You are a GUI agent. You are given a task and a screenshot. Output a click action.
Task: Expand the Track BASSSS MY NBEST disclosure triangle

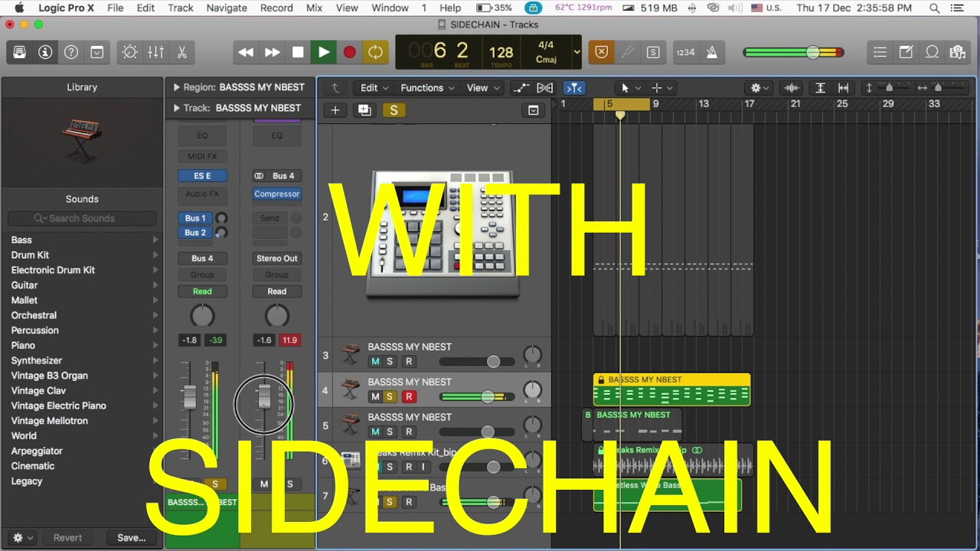coord(176,108)
